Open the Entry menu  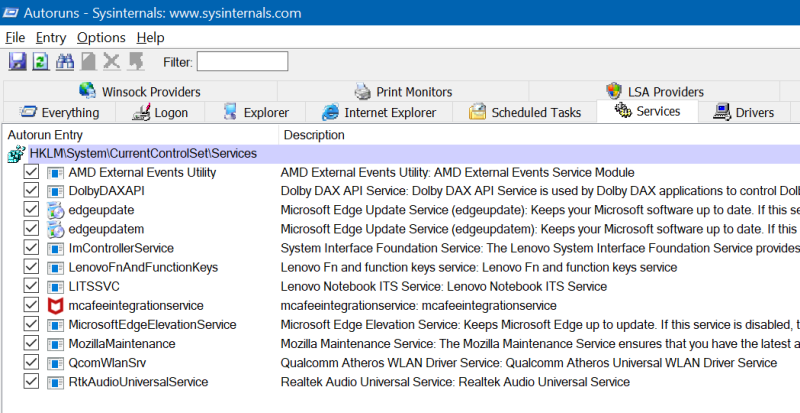(x=50, y=37)
